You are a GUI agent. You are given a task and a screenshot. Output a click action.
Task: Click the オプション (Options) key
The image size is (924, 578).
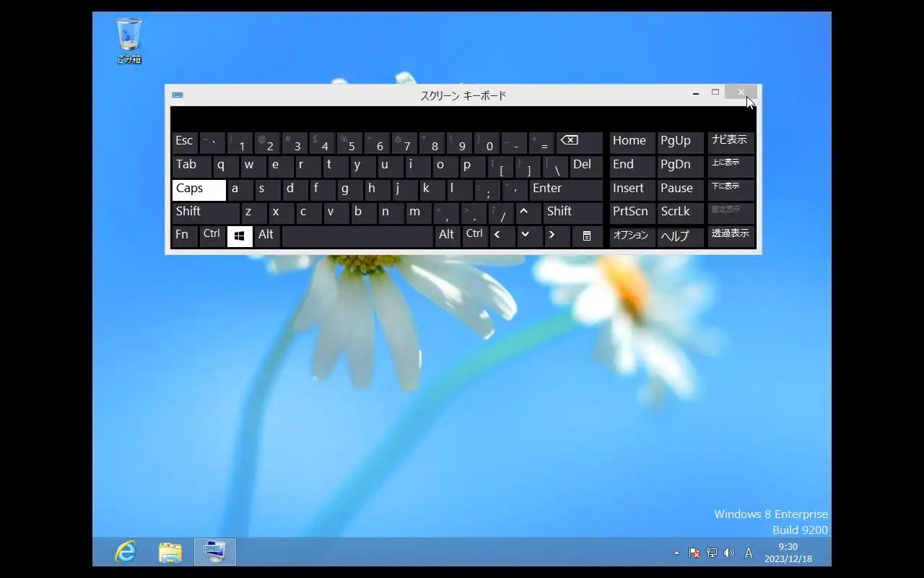[632, 236]
